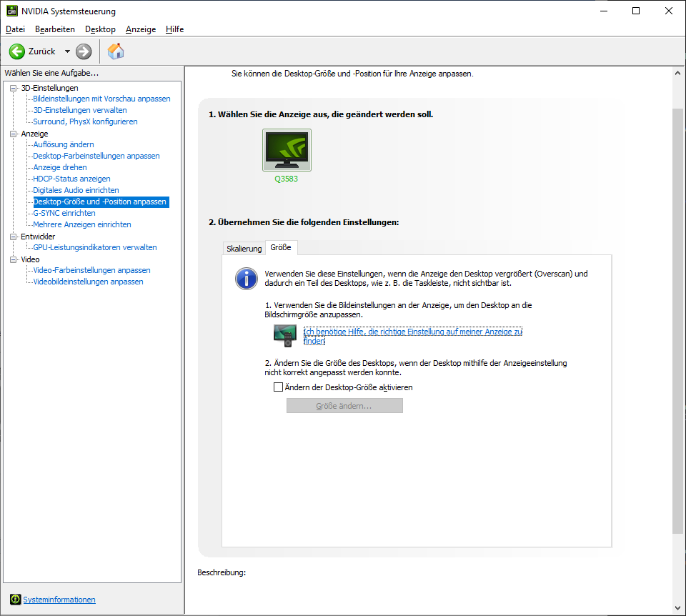This screenshot has height=616, width=686.
Task: Open the Datei menu
Action: [x=15, y=29]
